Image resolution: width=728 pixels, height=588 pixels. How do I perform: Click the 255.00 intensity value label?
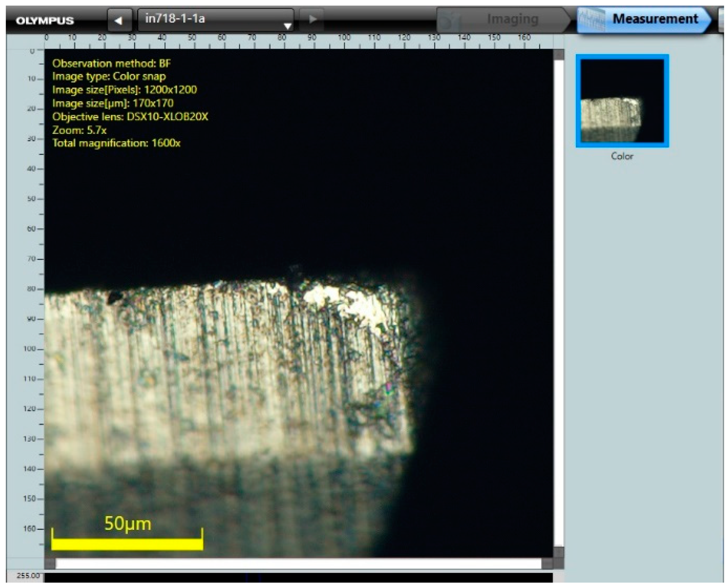(x=28, y=576)
